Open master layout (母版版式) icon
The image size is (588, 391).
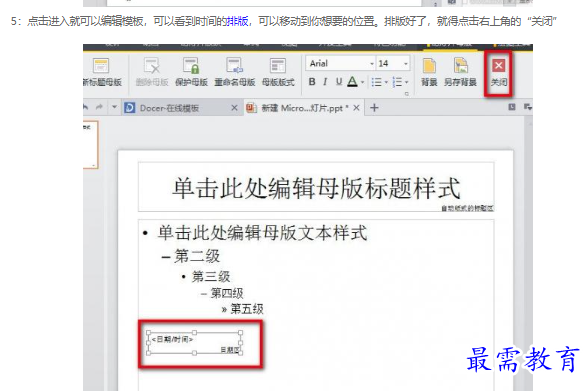[x=278, y=66]
